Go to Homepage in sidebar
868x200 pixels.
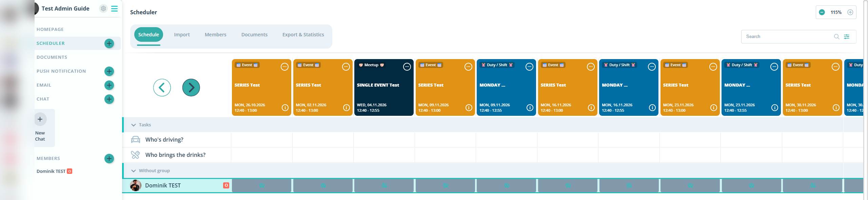tap(50, 30)
